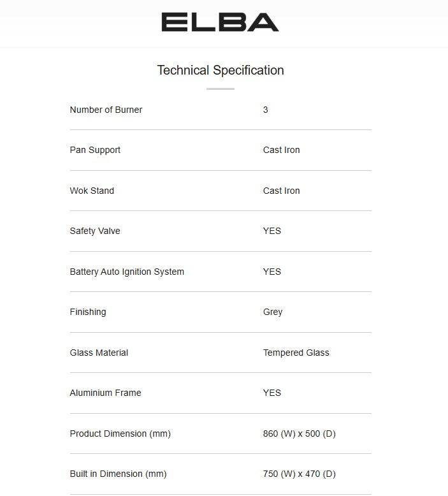Image resolution: width=448 pixels, height=496 pixels.
Task: Click the ELBA brand logo
Action: (220, 22)
